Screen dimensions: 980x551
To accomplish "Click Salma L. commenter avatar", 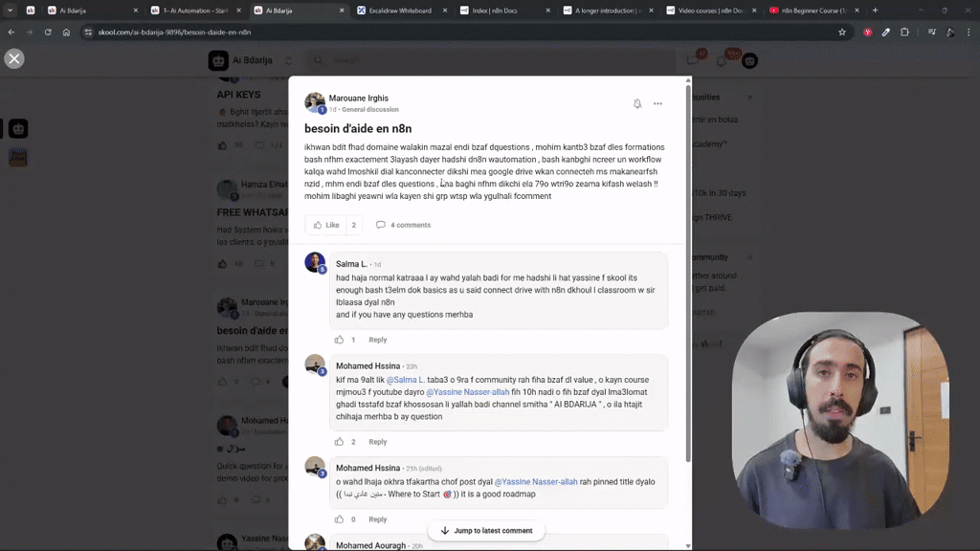I will [x=314, y=262].
